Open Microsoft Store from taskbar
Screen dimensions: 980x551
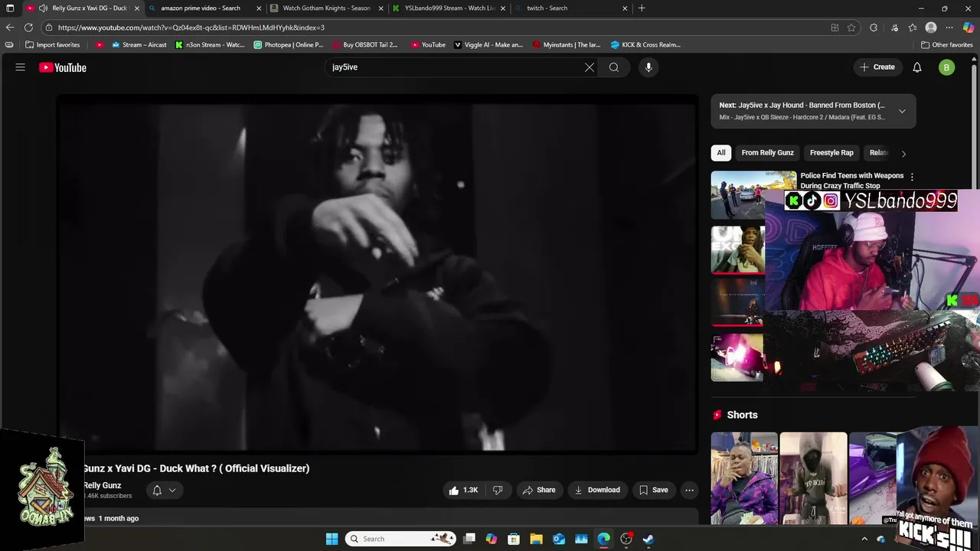(x=514, y=539)
